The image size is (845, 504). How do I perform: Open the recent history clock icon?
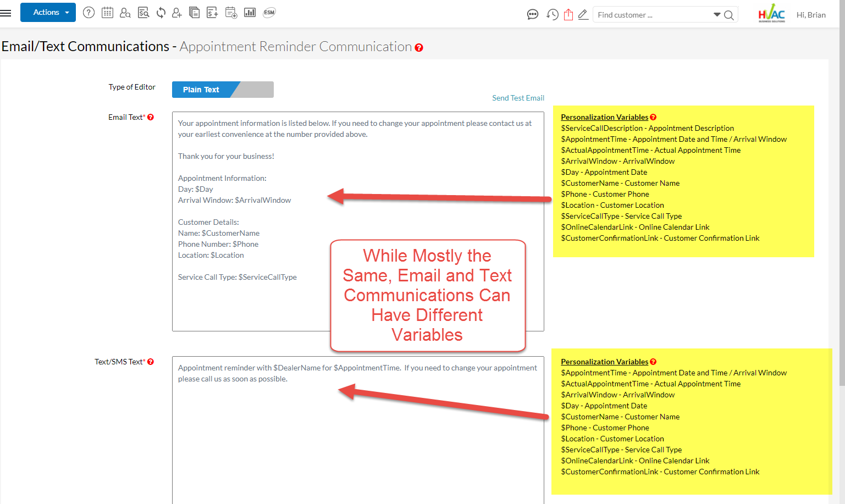point(552,15)
